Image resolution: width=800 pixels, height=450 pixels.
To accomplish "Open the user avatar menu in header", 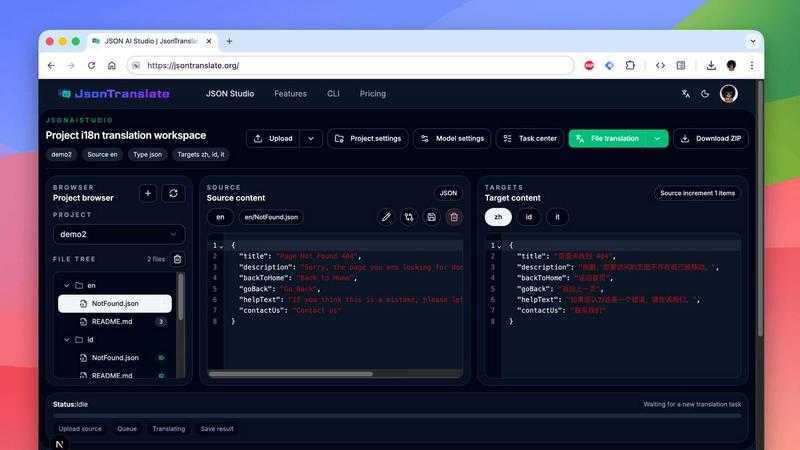I will [x=729, y=94].
